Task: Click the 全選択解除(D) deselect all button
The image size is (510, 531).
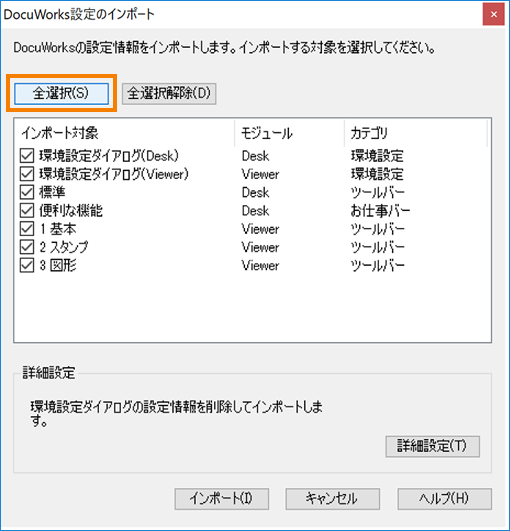Action: [x=169, y=93]
